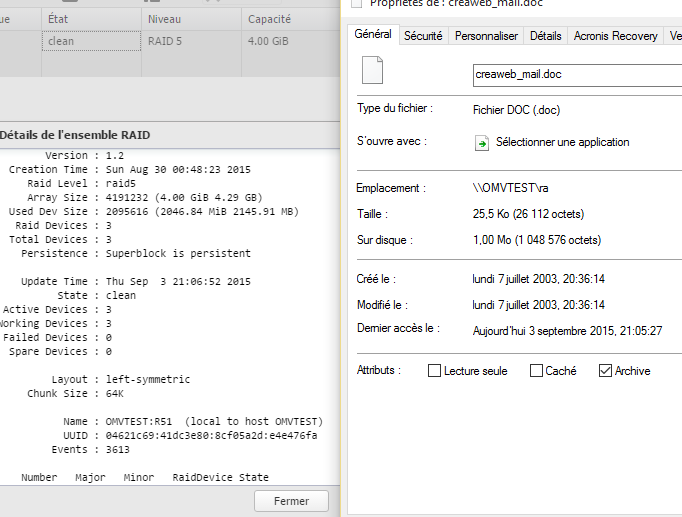Toggle the Caché attribute checkbox
682x517 pixels.
tap(535, 371)
